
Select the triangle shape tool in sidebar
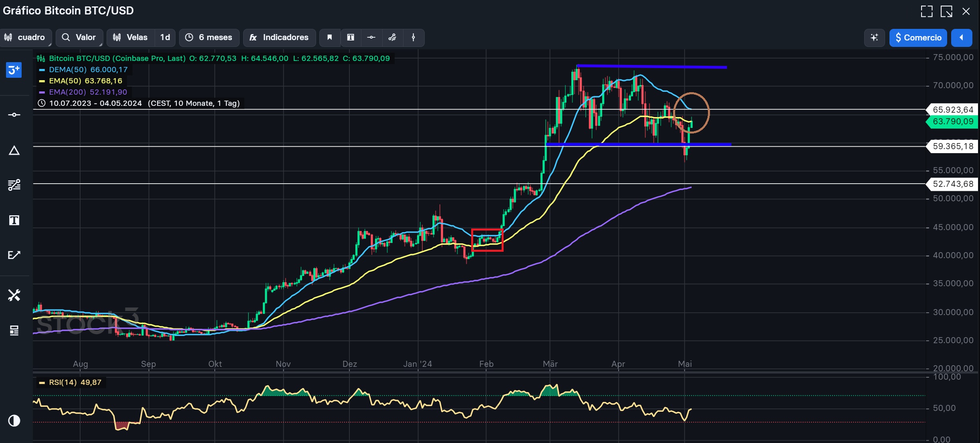[x=14, y=151]
